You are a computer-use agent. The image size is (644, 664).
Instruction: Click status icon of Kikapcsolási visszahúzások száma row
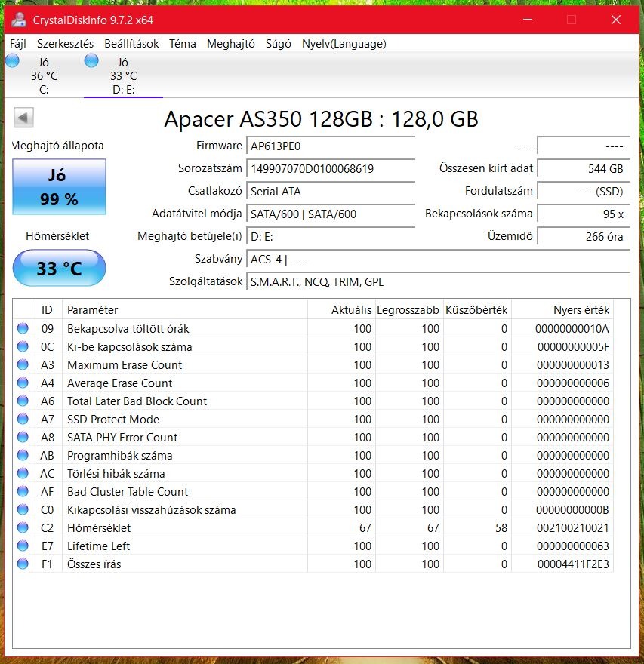23,509
